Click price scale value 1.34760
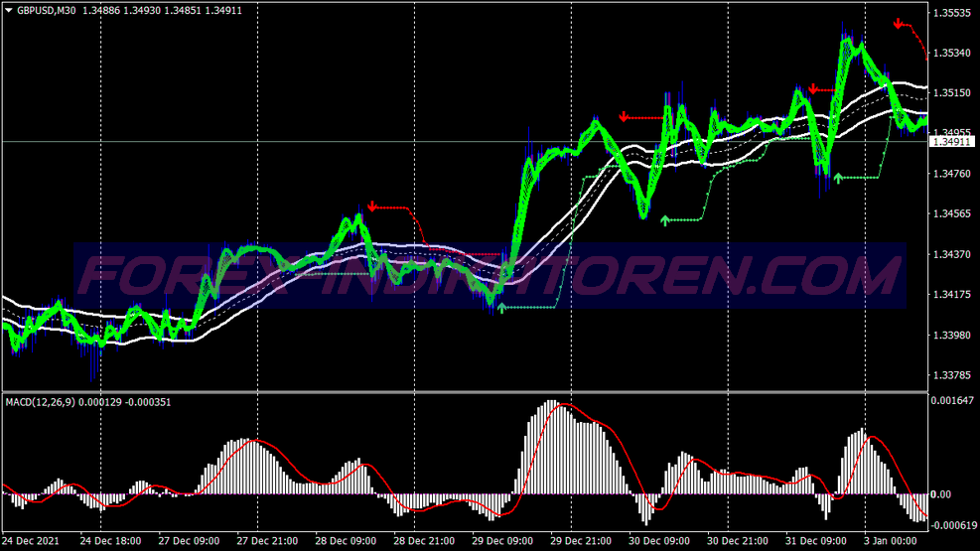The height and width of the screenshot is (551, 980). click(952, 174)
